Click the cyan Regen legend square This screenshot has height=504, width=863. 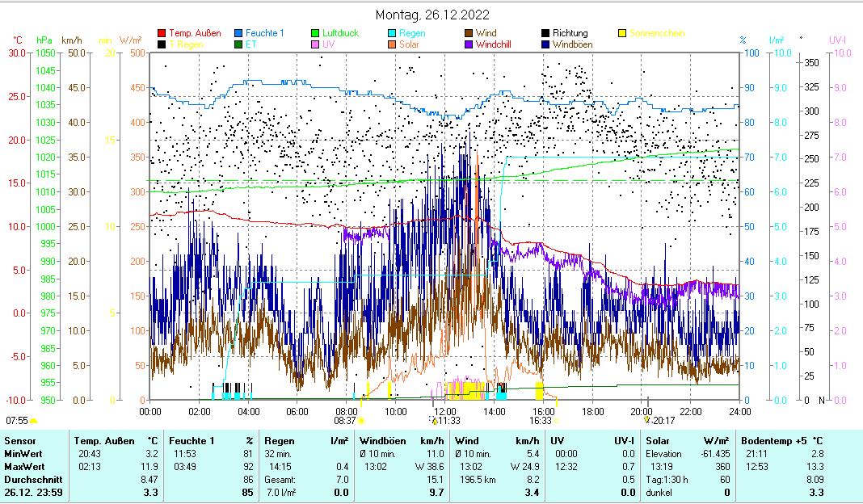tap(392, 33)
